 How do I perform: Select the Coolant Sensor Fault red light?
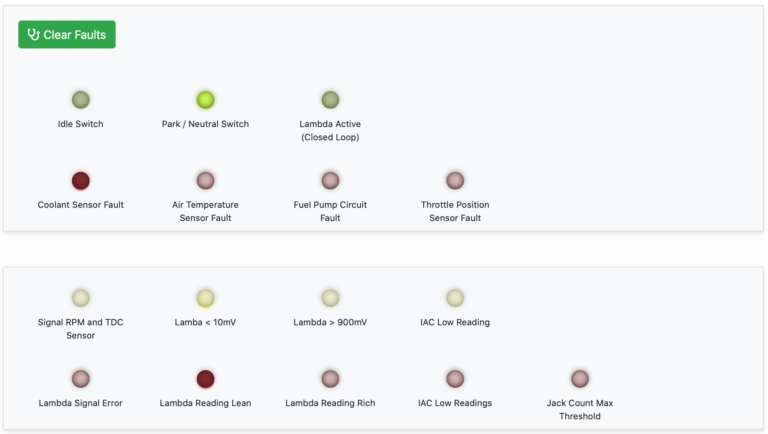tap(81, 181)
